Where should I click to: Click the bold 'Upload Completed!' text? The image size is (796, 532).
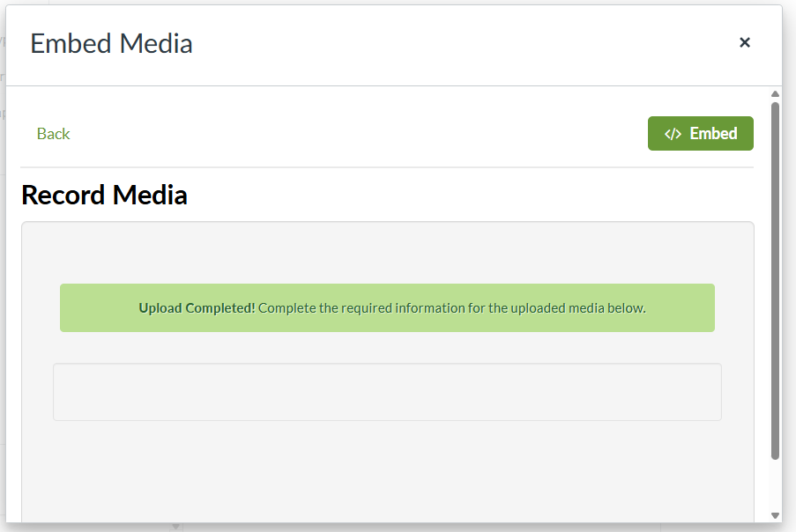tap(197, 308)
